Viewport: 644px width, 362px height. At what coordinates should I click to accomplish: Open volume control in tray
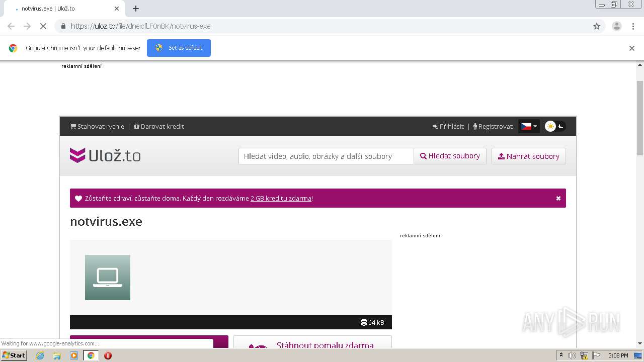coord(572,355)
